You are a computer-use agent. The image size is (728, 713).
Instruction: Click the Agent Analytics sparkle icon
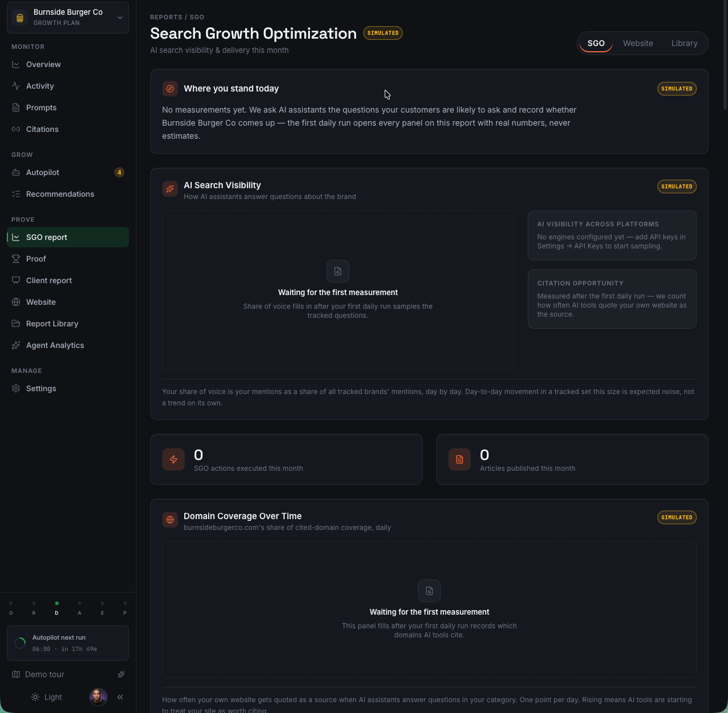point(16,345)
